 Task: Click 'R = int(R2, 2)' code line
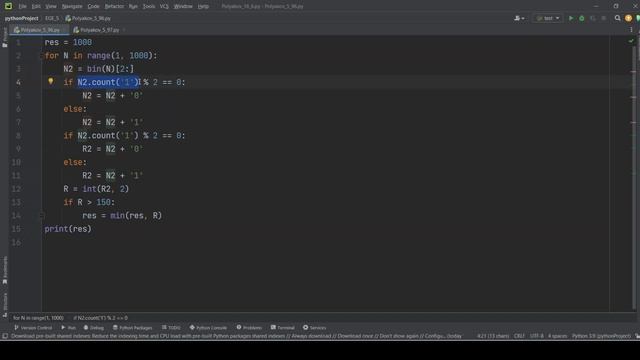pyautogui.click(x=96, y=189)
